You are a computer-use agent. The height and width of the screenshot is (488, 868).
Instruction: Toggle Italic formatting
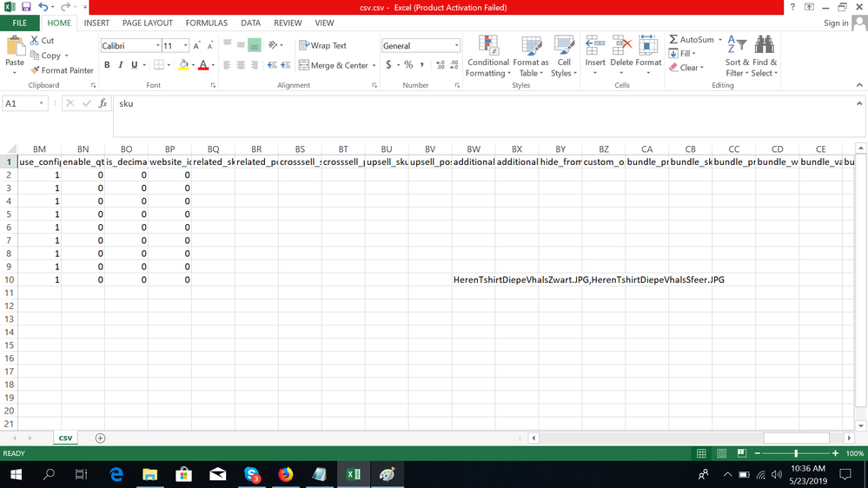click(x=120, y=65)
